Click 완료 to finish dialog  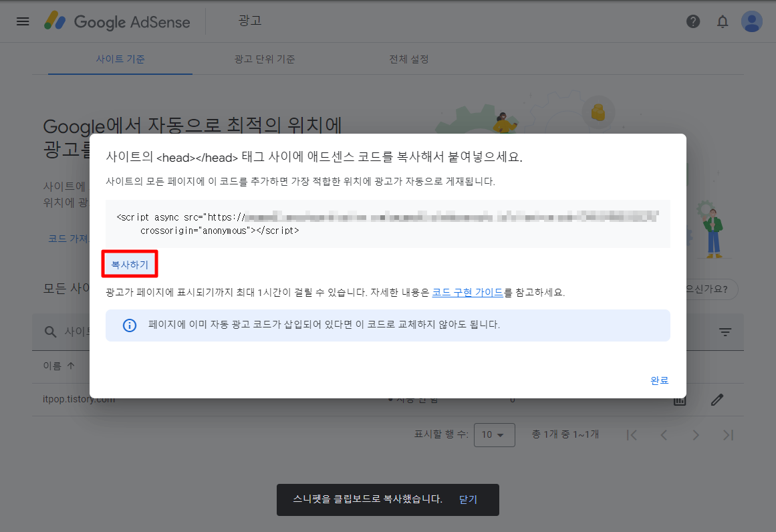point(659,380)
